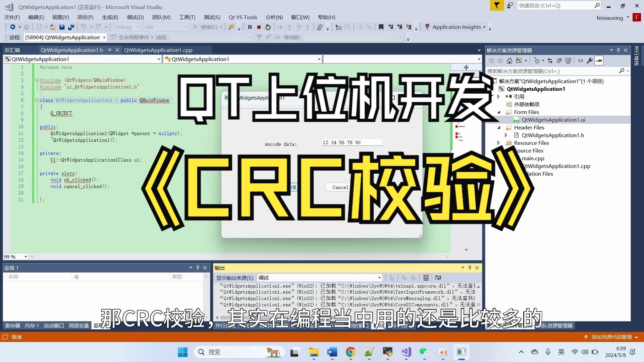Switch to the 反汇编 tab
The width and height of the screenshot is (644, 362).
(x=12, y=50)
